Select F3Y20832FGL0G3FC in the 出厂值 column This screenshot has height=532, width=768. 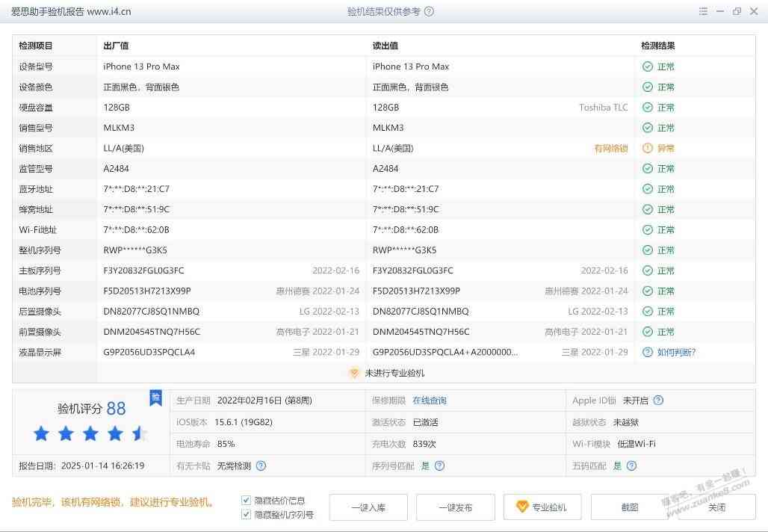pyautogui.click(x=144, y=271)
